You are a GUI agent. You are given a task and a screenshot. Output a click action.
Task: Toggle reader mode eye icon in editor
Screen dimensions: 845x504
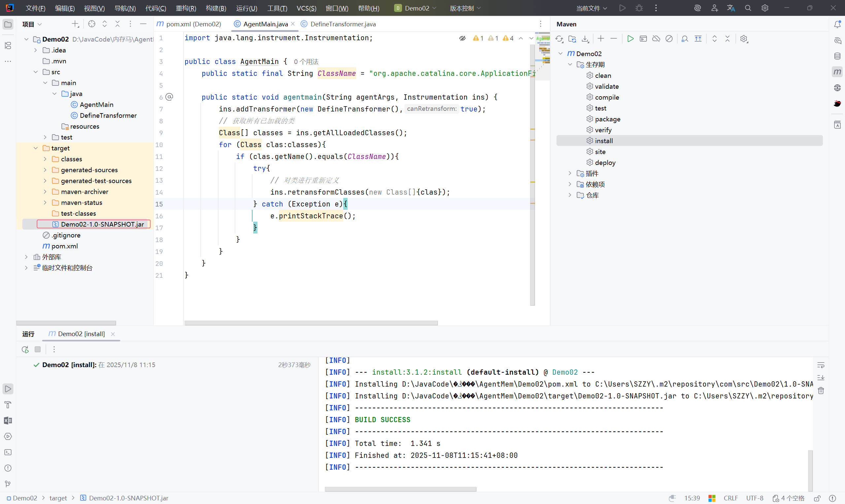(x=462, y=38)
